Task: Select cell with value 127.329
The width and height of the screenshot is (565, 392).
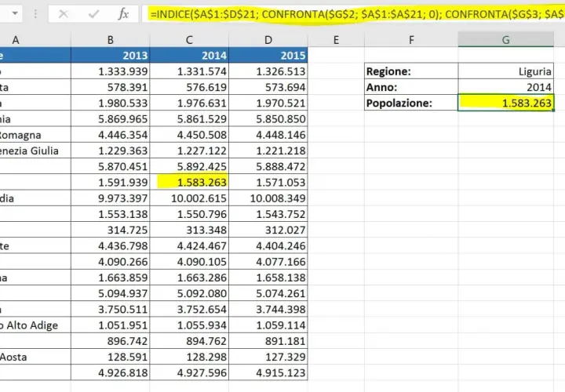Action: point(268,357)
